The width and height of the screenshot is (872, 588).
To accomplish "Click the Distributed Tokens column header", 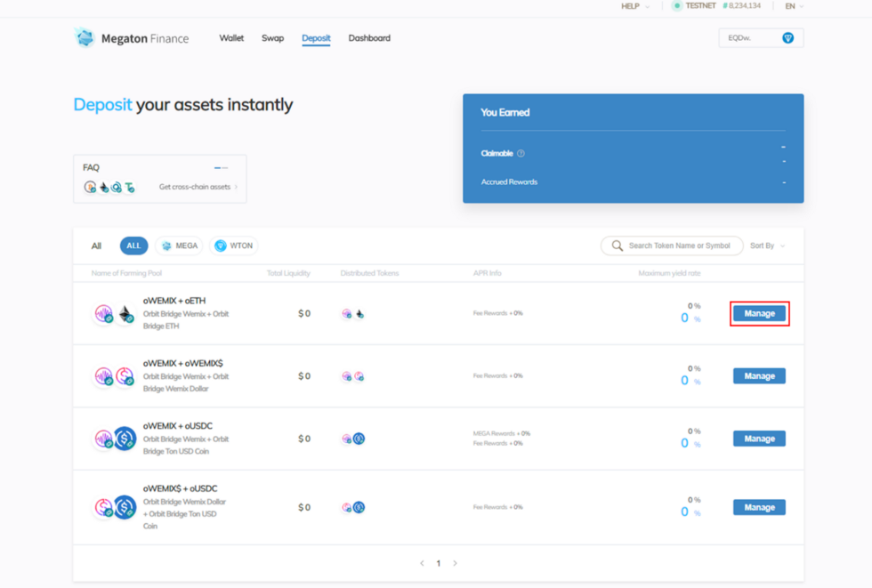I will 370,273.
